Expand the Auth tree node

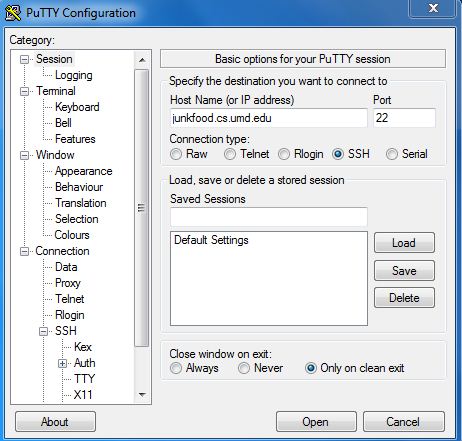click(x=62, y=363)
